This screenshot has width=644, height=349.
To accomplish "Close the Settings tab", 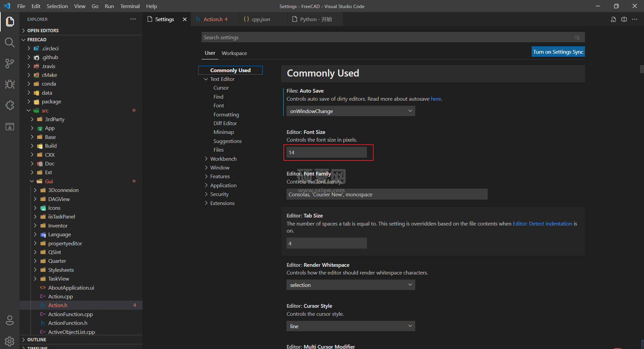I will [x=184, y=19].
